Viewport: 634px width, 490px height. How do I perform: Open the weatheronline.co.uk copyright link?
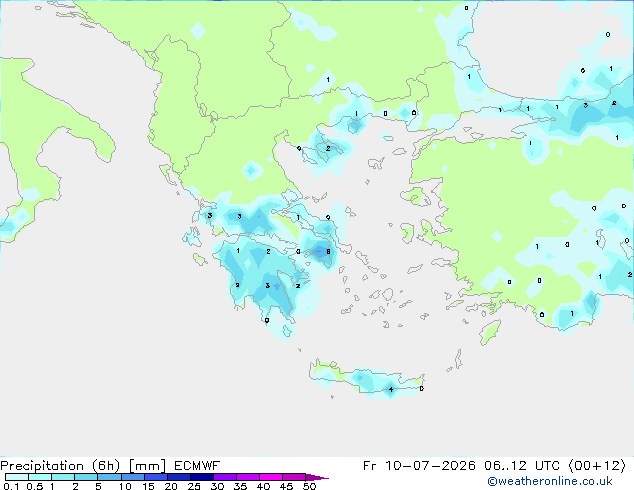[x=550, y=481]
